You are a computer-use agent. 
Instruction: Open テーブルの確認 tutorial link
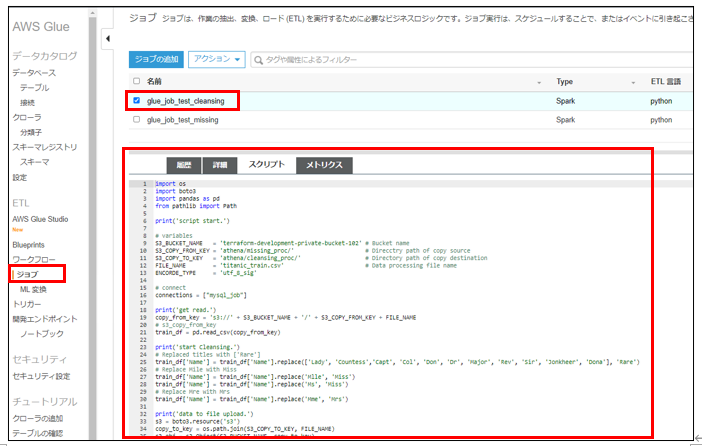click(x=38, y=433)
